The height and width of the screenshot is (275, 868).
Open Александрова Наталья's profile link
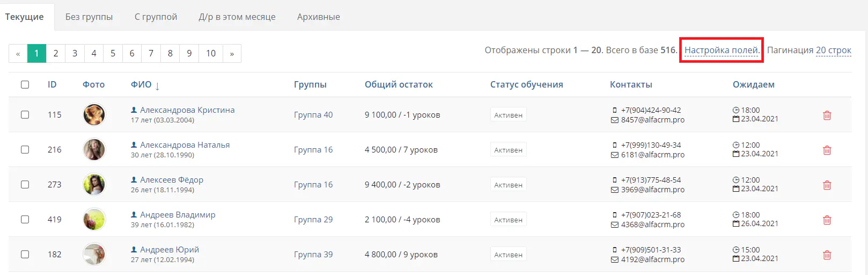click(185, 144)
